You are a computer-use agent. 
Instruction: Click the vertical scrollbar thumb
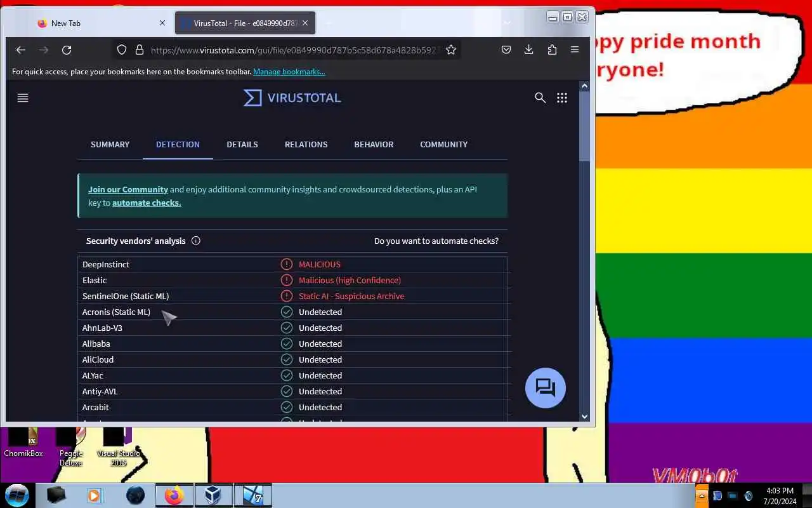click(x=584, y=127)
